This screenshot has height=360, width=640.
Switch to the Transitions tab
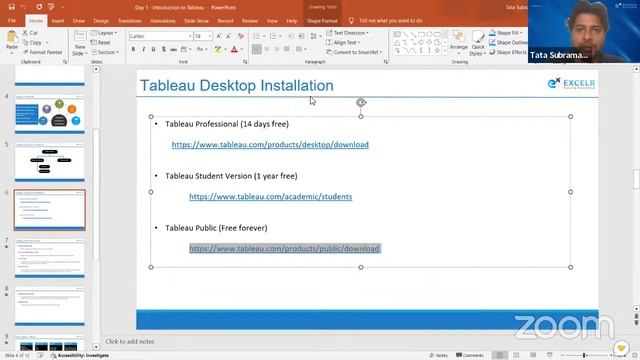pyautogui.click(x=129, y=21)
